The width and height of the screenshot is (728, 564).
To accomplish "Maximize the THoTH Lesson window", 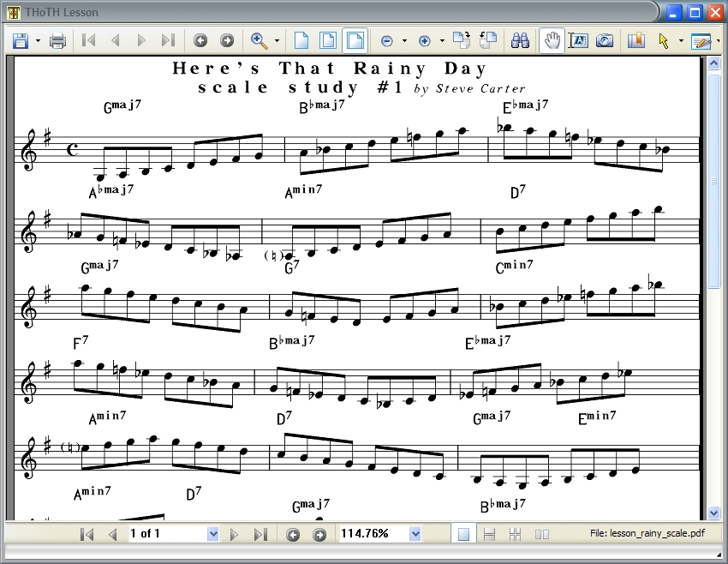I will (x=695, y=13).
